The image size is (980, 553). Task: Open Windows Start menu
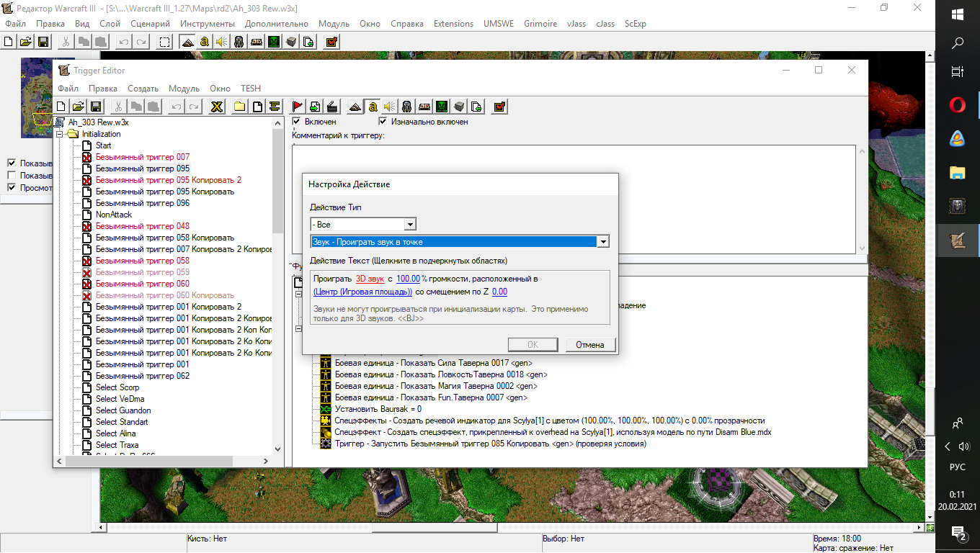click(x=958, y=14)
